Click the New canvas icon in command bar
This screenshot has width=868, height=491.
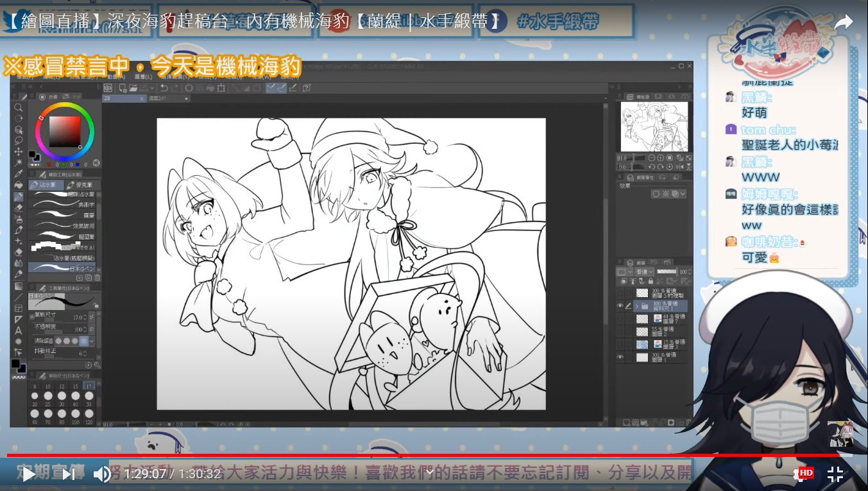(x=122, y=88)
